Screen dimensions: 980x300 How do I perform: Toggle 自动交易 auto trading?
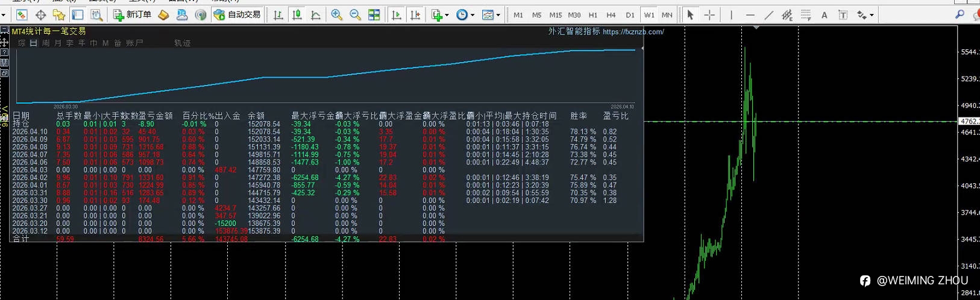pos(237,15)
